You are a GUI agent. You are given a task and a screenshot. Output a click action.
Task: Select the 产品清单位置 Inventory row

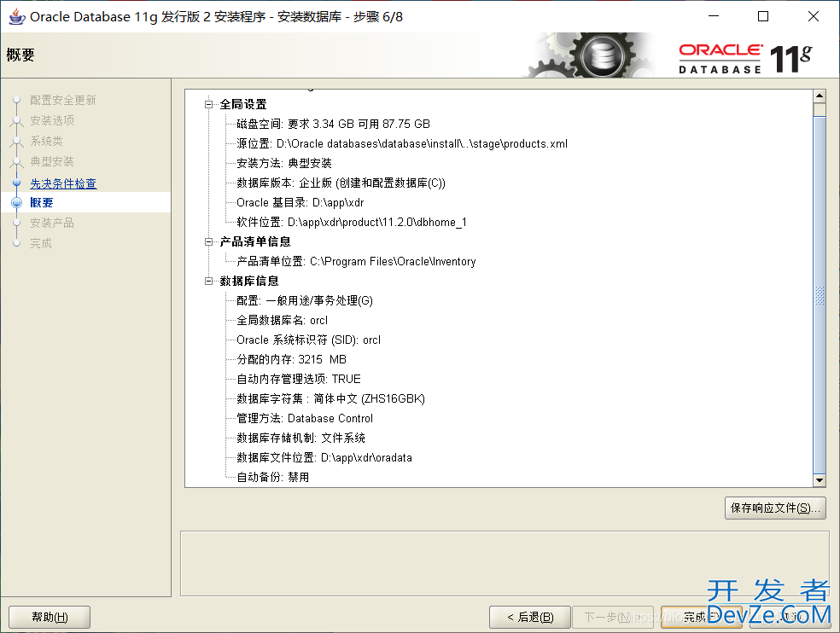pyautogui.click(x=356, y=261)
